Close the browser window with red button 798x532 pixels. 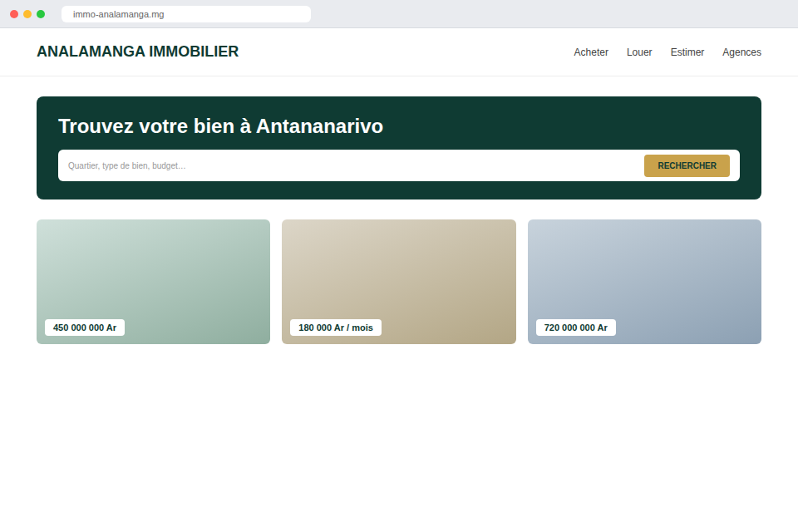click(14, 14)
